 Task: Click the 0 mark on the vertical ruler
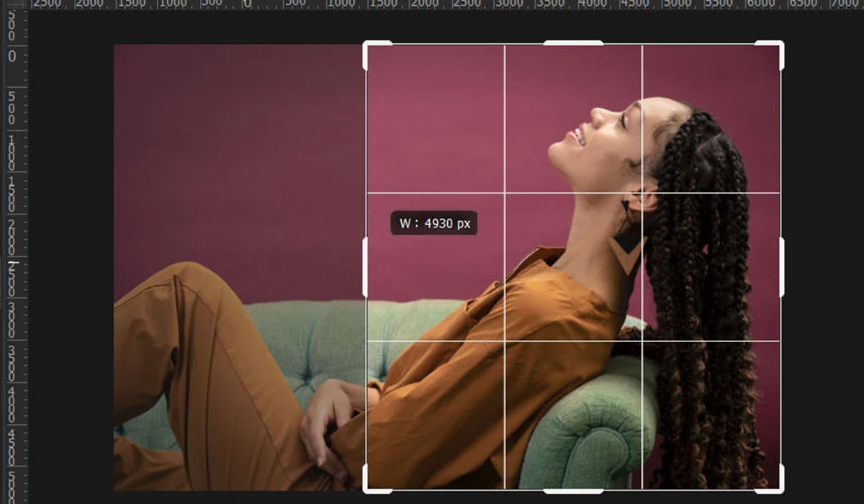(12, 56)
